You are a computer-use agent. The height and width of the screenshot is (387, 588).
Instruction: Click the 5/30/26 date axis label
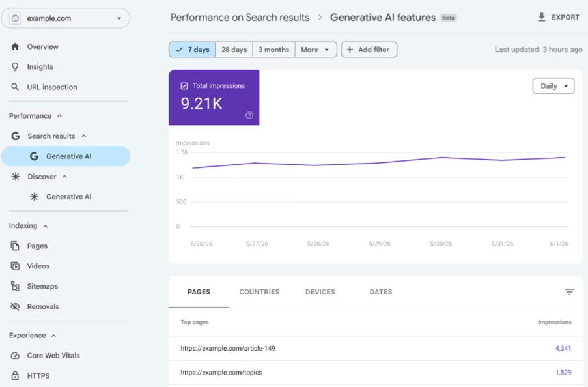click(x=441, y=244)
